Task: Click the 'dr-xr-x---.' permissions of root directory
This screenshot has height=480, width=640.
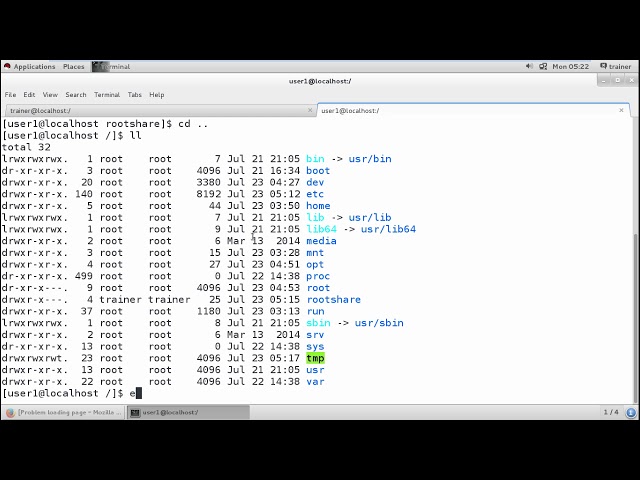Action: 35,288
